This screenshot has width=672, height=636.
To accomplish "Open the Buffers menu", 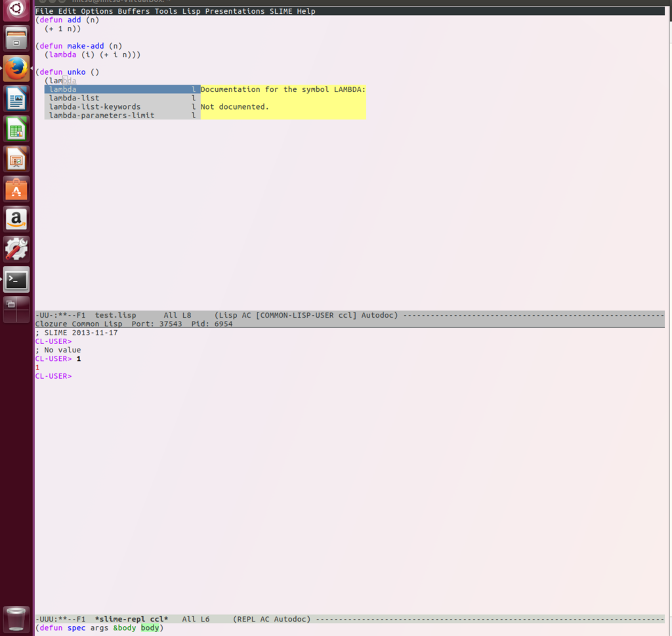I will (x=134, y=11).
